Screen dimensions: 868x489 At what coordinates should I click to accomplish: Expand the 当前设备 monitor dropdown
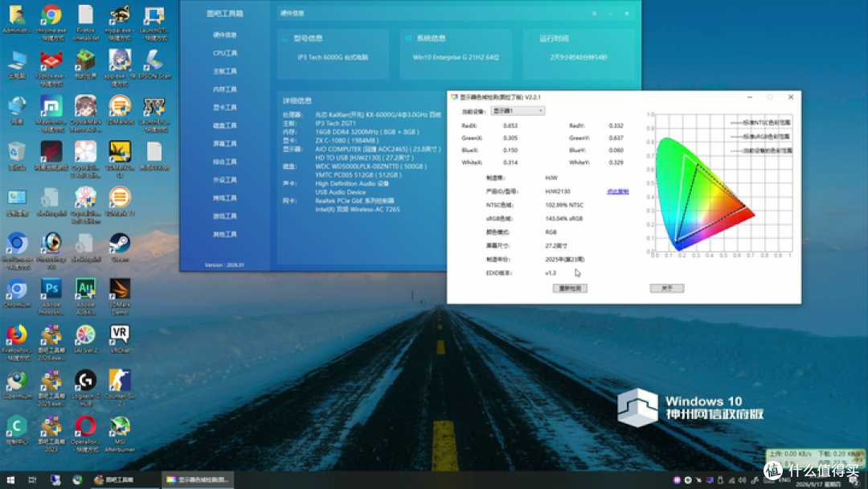[x=517, y=111]
